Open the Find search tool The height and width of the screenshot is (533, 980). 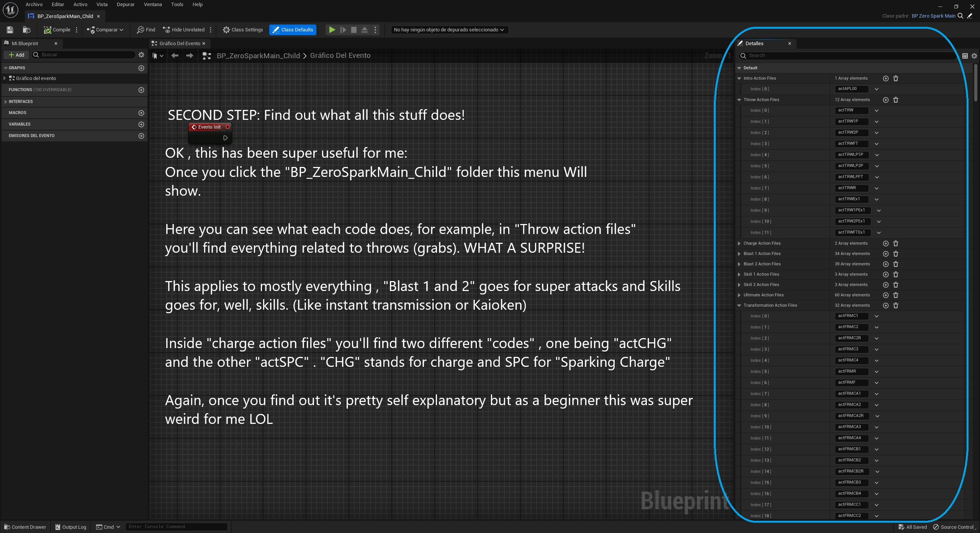(x=146, y=29)
